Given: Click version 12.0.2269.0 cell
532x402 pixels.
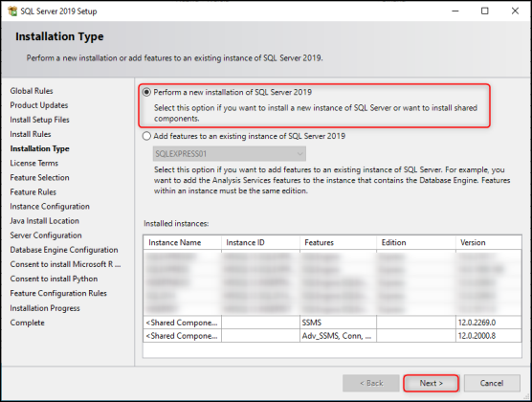Looking at the screenshot, I should point(489,323).
